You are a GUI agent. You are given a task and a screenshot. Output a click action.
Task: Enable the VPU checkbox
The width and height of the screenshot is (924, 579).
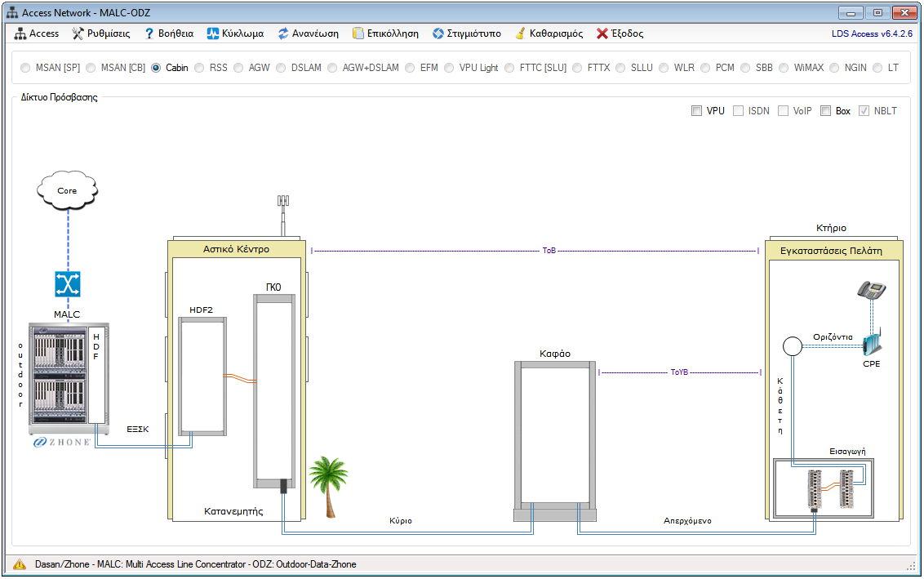point(696,111)
